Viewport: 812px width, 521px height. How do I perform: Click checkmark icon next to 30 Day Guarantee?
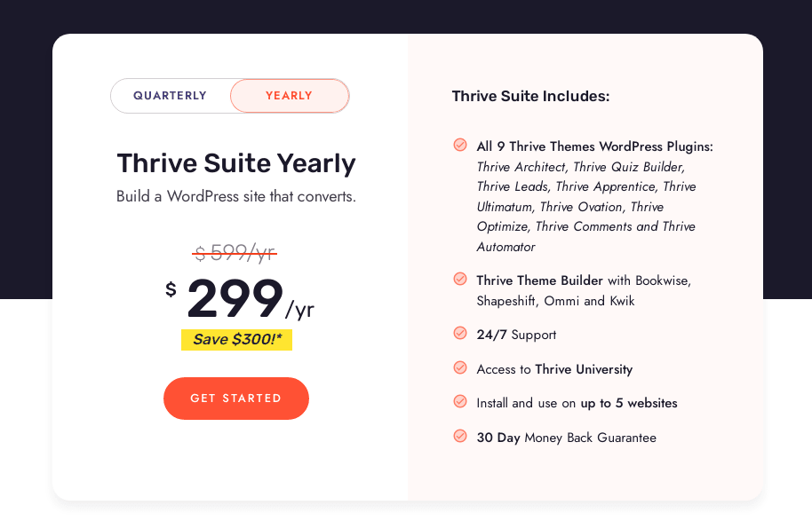(x=460, y=436)
